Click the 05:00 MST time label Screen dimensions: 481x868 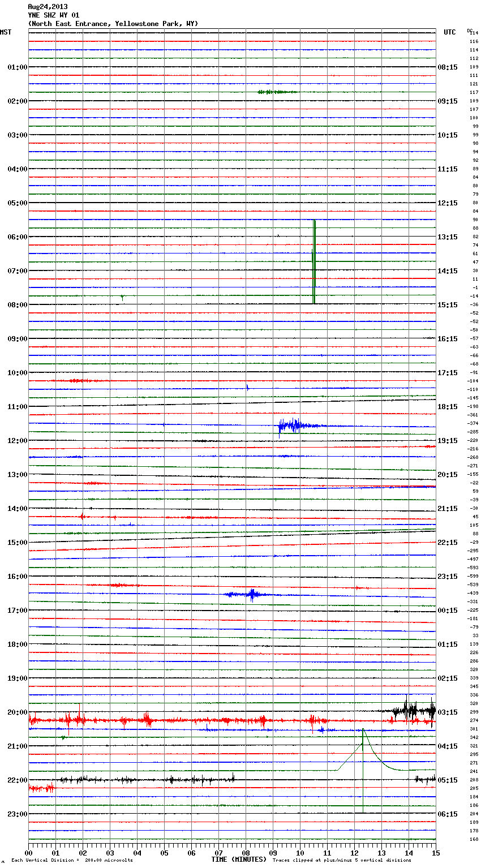(18, 203)
